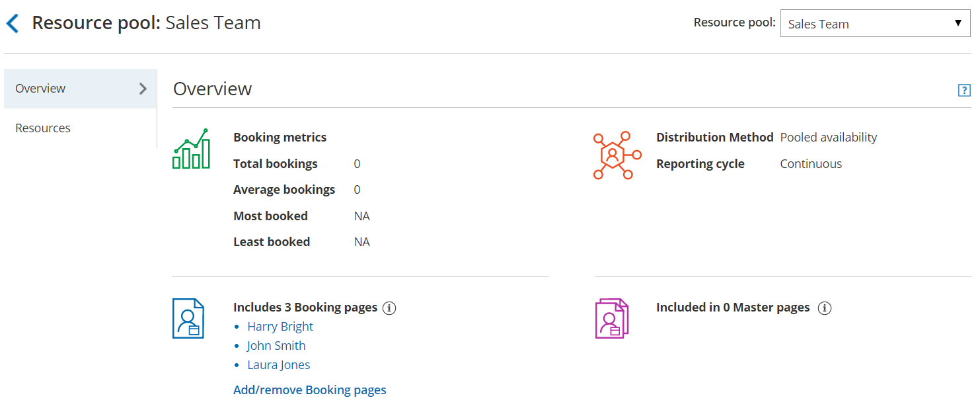Click the orange distribution method network icon
This screenshot has width=980, height=416.
[x=617, y=155]
